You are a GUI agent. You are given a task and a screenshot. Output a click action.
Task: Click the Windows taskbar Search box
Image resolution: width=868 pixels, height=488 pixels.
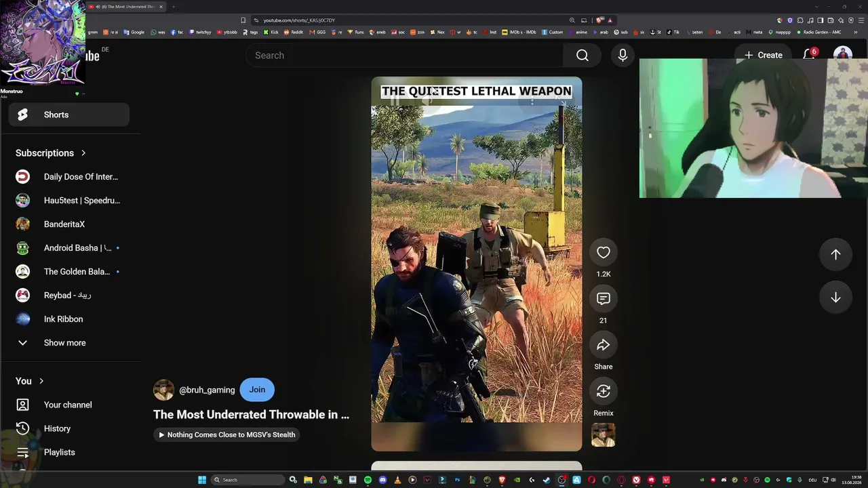coord(248,480)
